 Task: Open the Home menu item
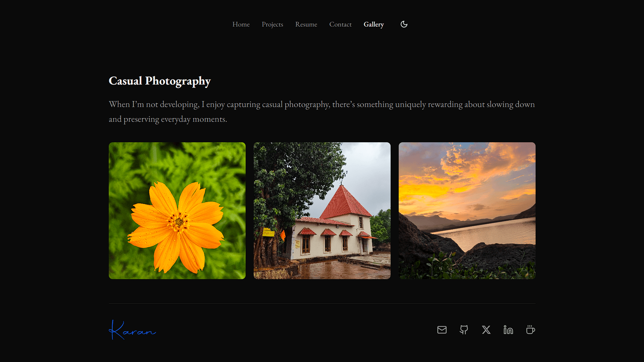(x=241, y=24)
